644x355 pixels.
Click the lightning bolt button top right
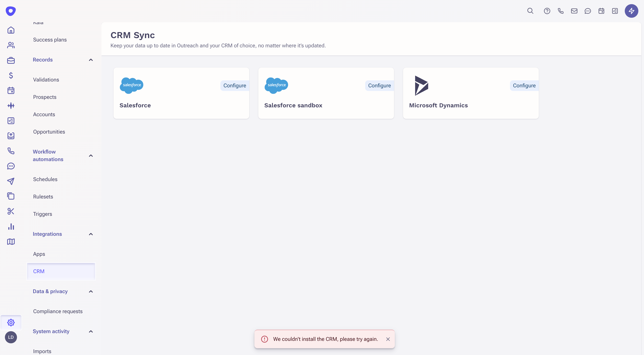[631, 11]
